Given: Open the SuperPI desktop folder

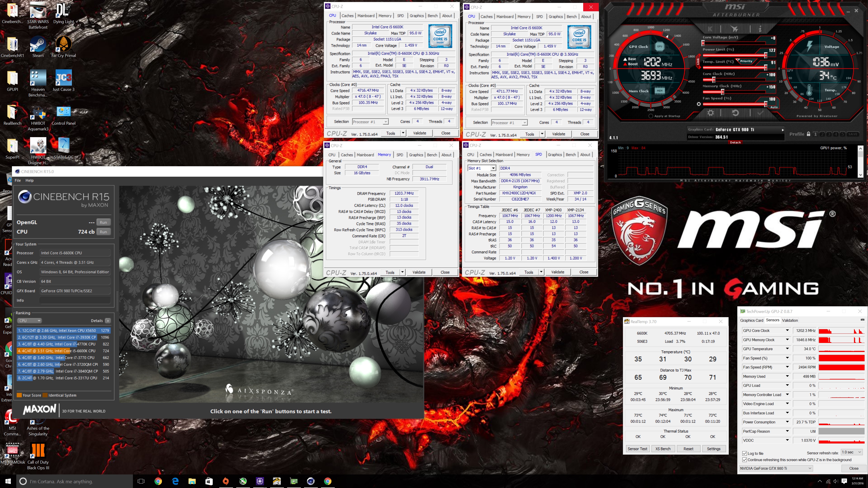Looking at the screenshot, I should point(12,148).
